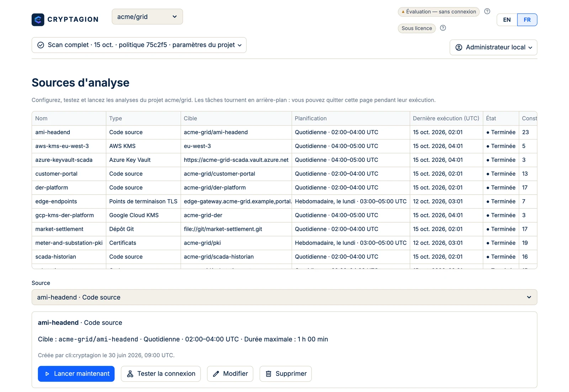
Task: Select the meter-and-substation-pki row
Action: click(x=284, y=243)
